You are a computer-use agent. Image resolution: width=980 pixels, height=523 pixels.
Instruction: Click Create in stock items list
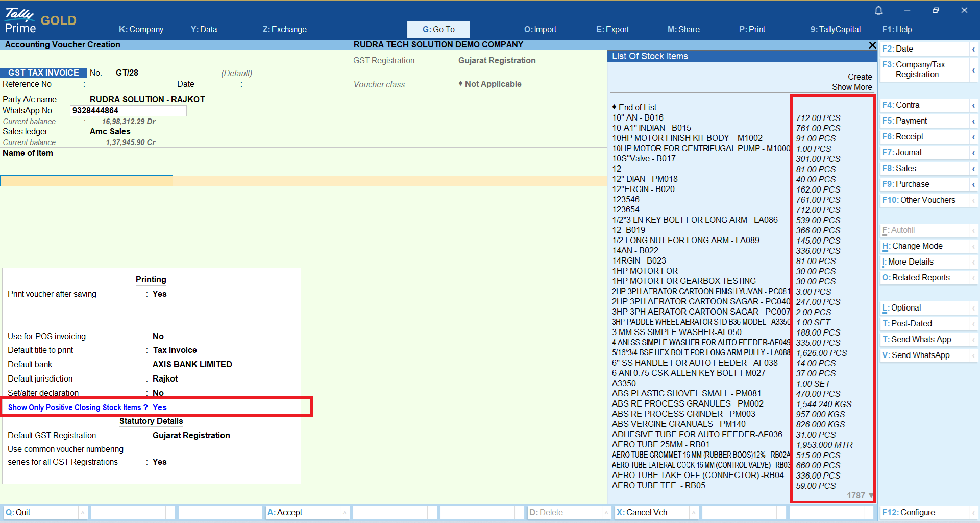point(860,77)
